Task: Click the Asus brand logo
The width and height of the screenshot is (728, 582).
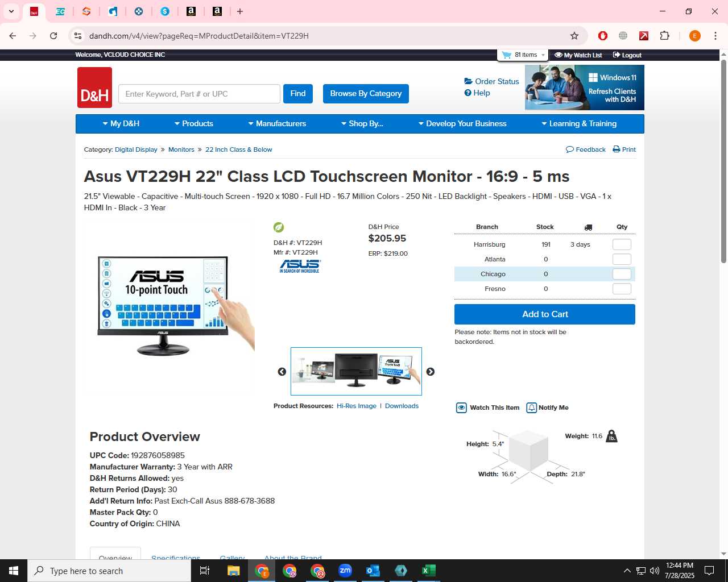Action: pos(300,266)
